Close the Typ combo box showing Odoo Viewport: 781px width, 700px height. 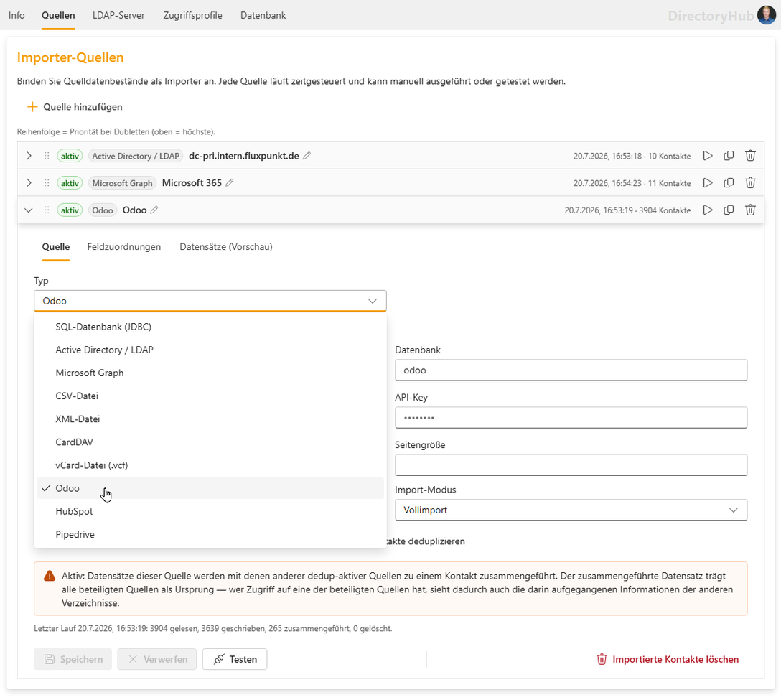coord(210,301)
